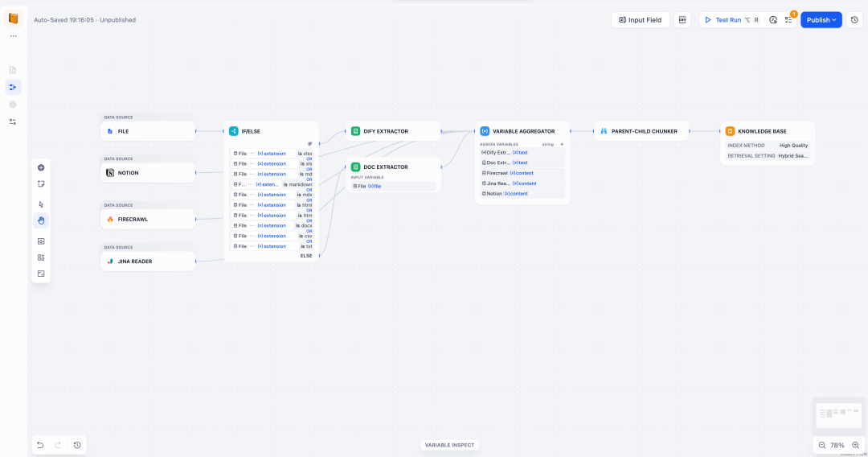Click the Input Field button

click(641, 20)
